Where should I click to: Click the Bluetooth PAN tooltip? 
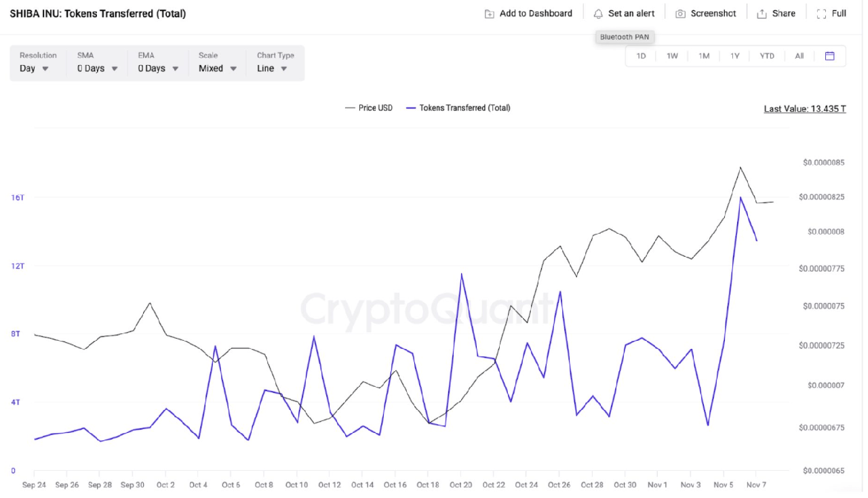(x=625, y=37)
